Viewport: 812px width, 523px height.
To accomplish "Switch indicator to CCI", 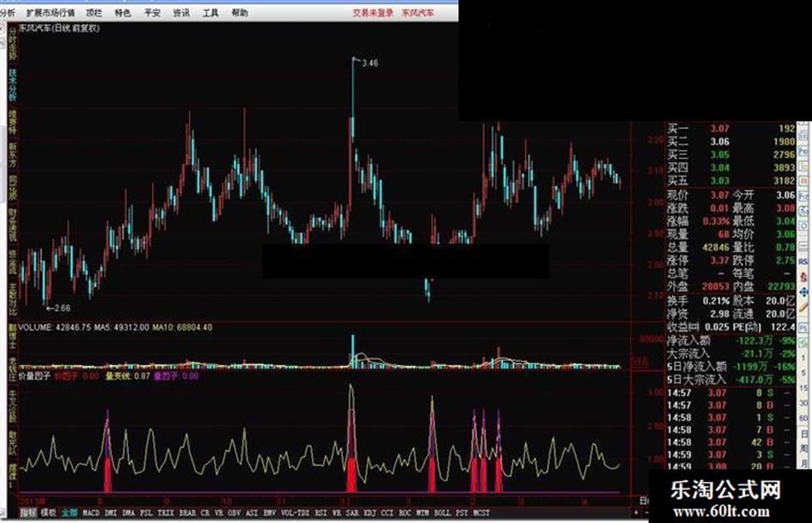I will [x=388, y=513].
